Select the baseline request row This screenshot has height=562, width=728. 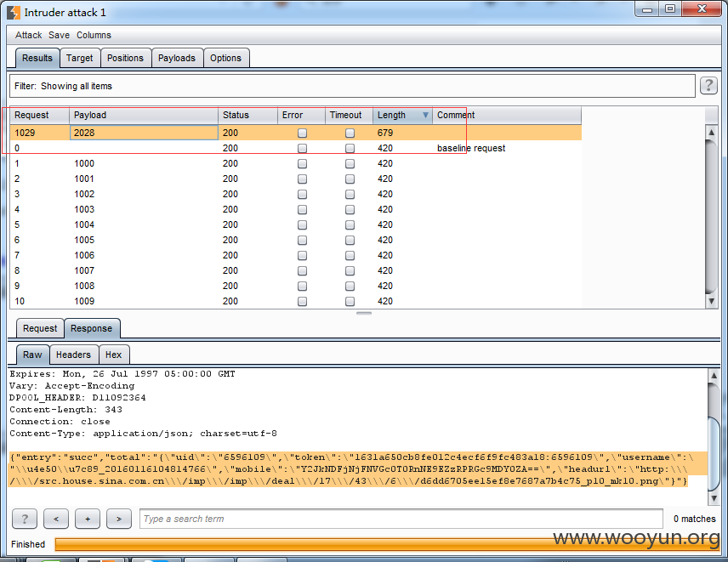tap(296, 148)
